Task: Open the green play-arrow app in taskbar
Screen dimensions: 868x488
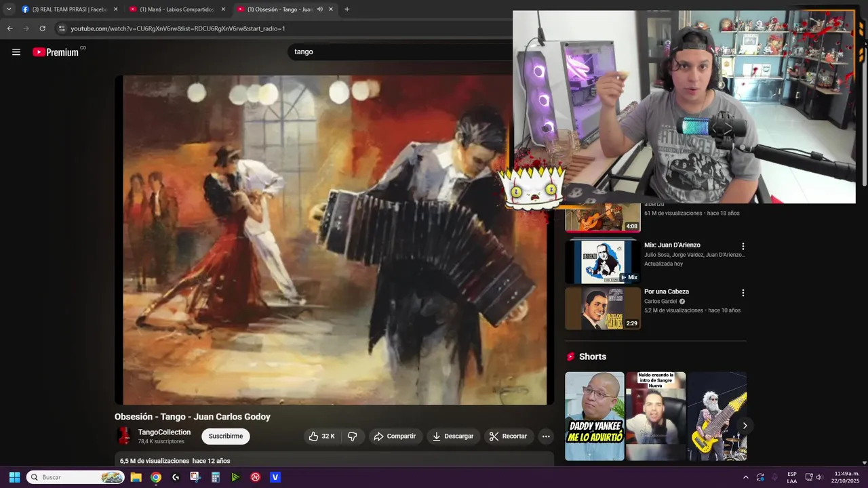Action: [235, 477]
